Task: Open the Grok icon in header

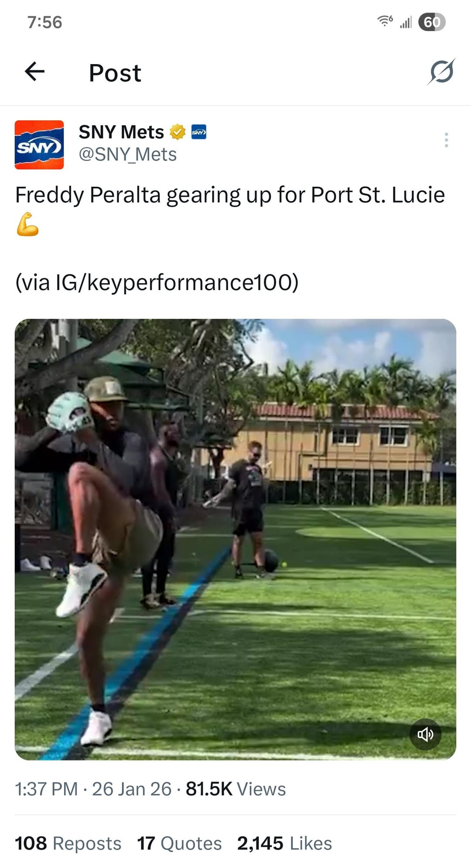Action: [441, 72]
